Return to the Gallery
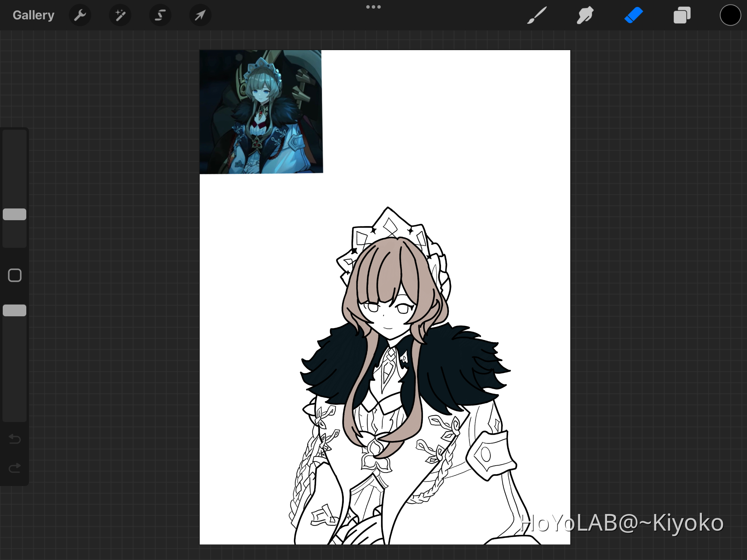Viewport: 747px width, 560px height. coord(33,15)
